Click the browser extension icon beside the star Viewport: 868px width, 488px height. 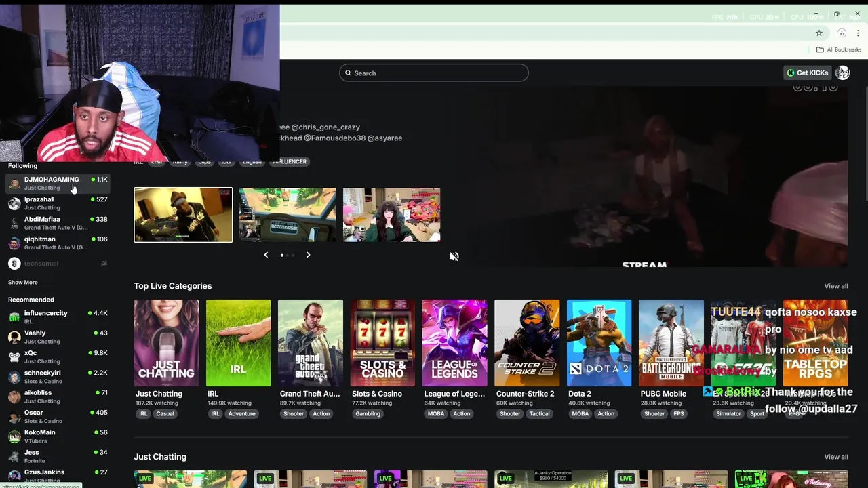click(842, 33)
